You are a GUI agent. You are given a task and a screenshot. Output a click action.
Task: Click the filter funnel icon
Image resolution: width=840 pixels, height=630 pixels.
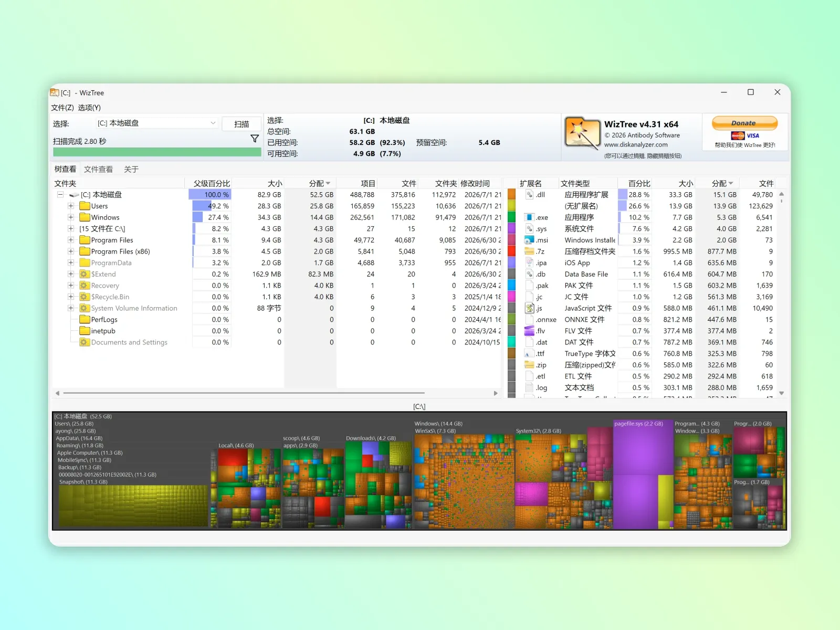[255, 139]
